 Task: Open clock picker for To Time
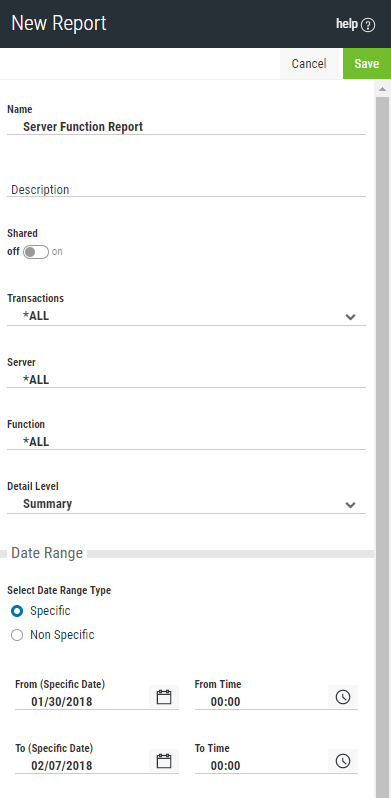343,761
